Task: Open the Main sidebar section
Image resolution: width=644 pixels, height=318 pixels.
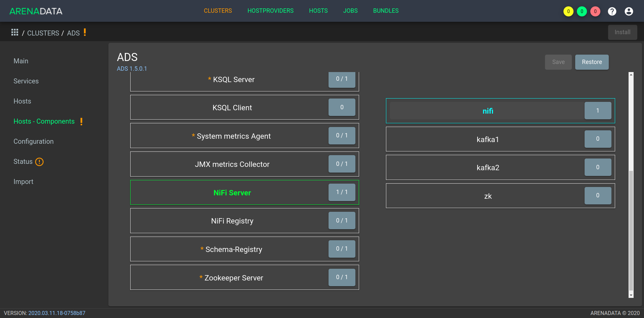Action: tap(21, 61)
